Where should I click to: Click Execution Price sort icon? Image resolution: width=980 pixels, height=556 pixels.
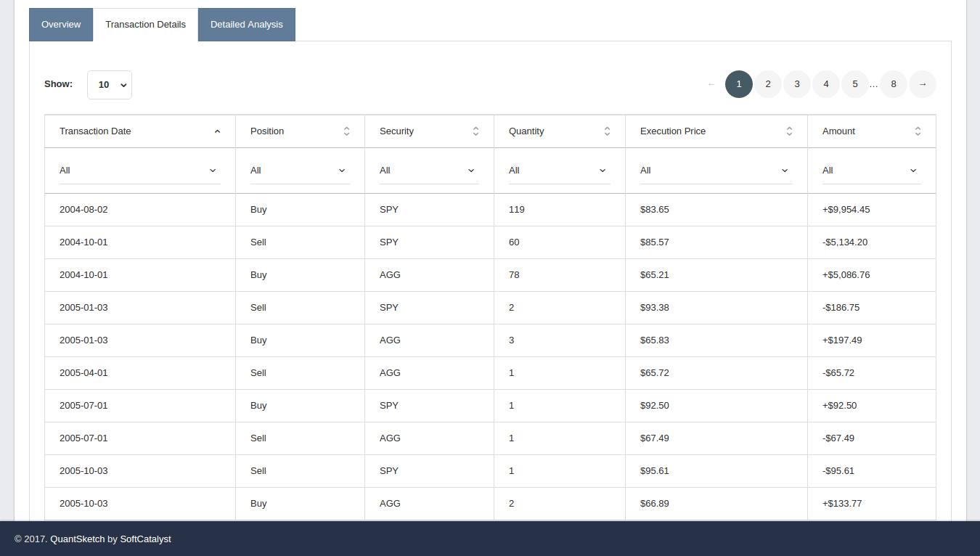789,131
